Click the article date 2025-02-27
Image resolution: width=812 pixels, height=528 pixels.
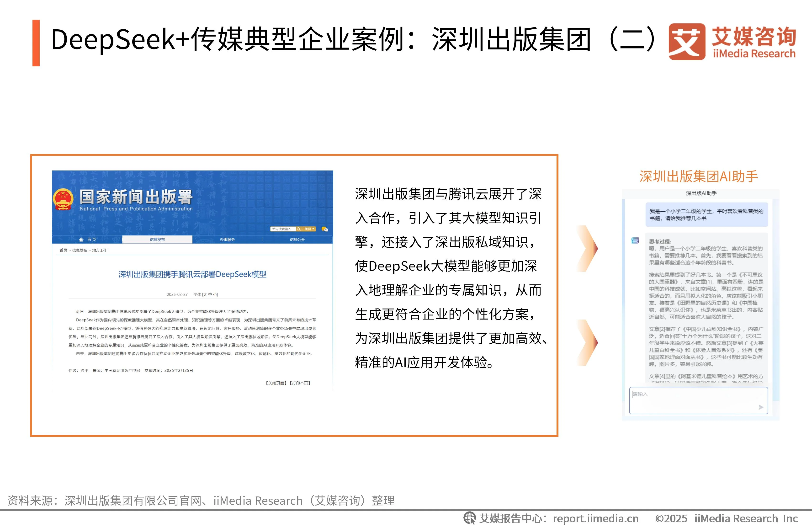pos(177,294)
